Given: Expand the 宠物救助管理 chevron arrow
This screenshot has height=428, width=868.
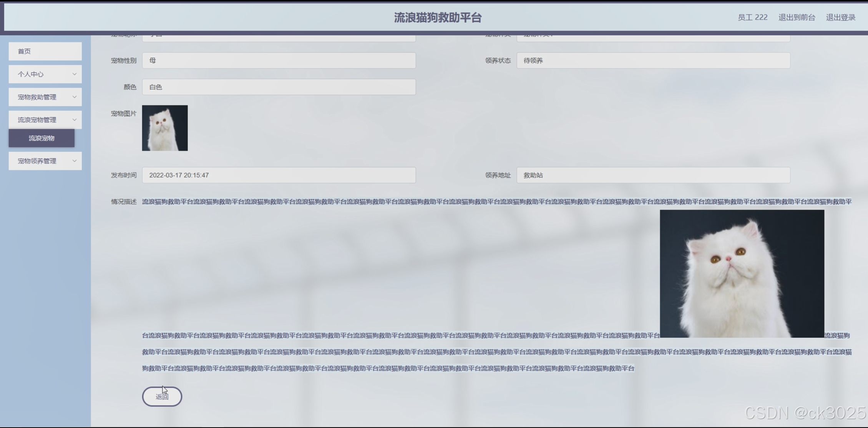Looking at the screenshot, I should pos(75,97).
